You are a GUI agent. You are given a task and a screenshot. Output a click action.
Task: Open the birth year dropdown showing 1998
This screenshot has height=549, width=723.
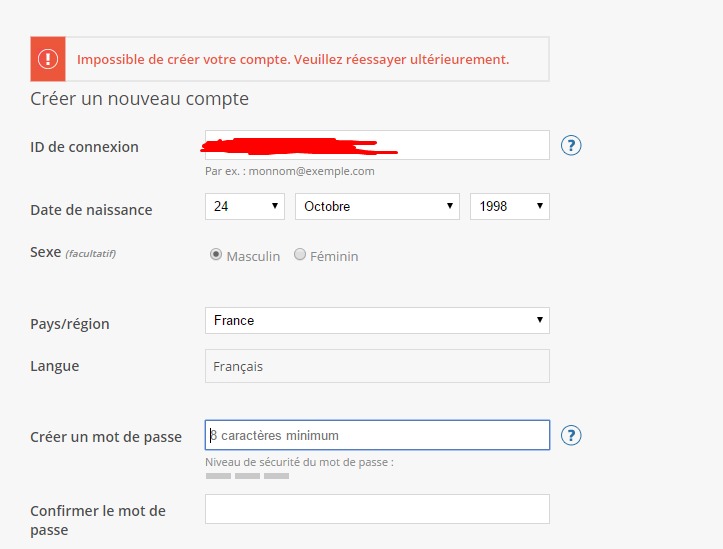click(510, 206)
